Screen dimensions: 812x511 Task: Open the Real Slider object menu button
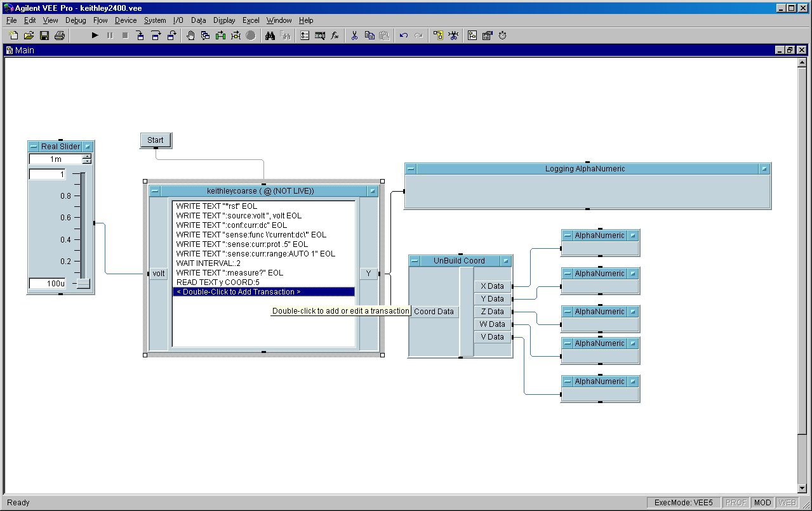coord(88,147)
